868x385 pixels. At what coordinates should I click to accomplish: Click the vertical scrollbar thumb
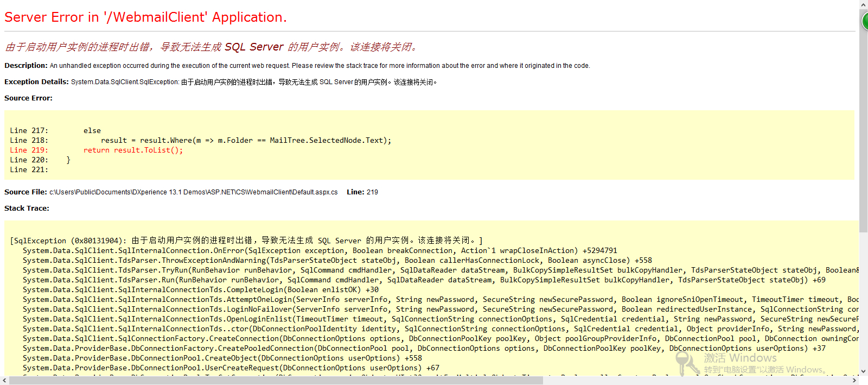point(864,121)
